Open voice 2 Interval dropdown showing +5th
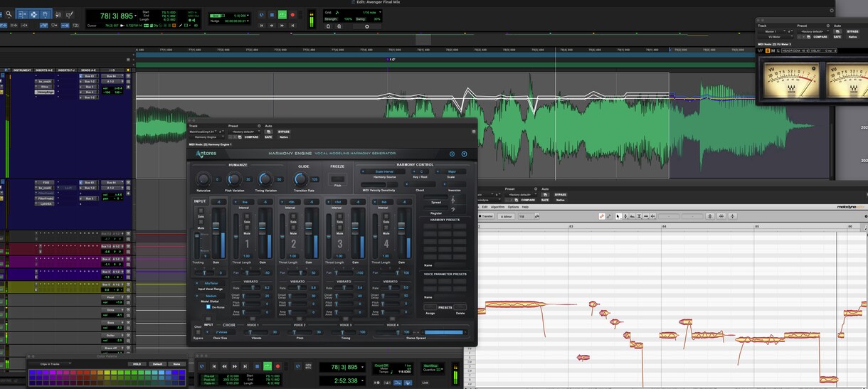The width and height of the screenshot is (868, 389). coord(290,202)
